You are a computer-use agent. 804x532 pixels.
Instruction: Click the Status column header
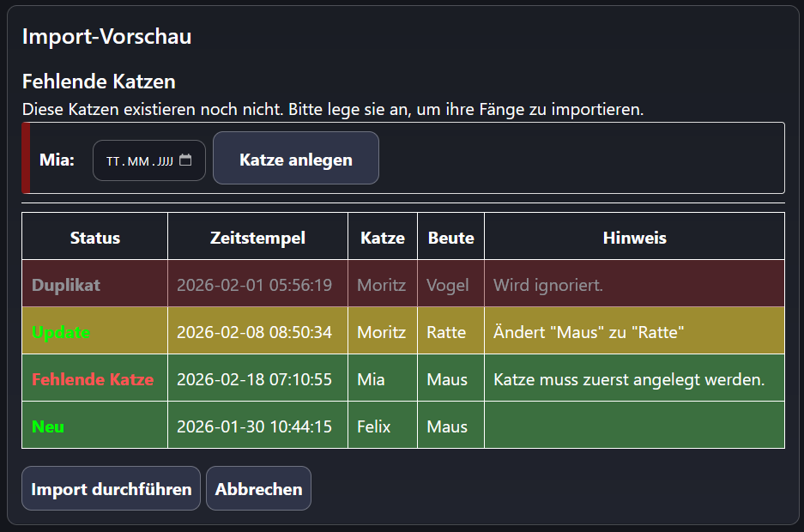click(x=95, y=237)
